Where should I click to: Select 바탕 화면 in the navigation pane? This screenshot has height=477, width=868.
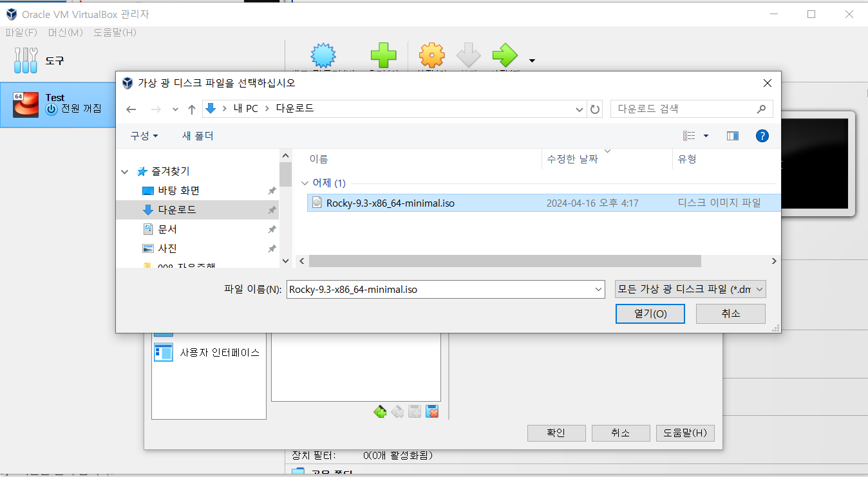pyautogui.click(x=178, y=191)
